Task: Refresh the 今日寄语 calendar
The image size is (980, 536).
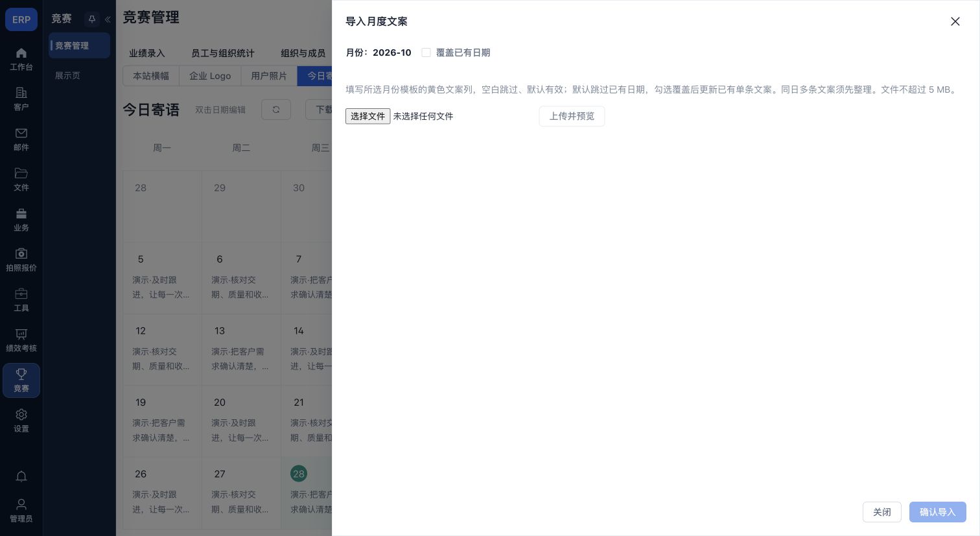Action: [276, 110]
